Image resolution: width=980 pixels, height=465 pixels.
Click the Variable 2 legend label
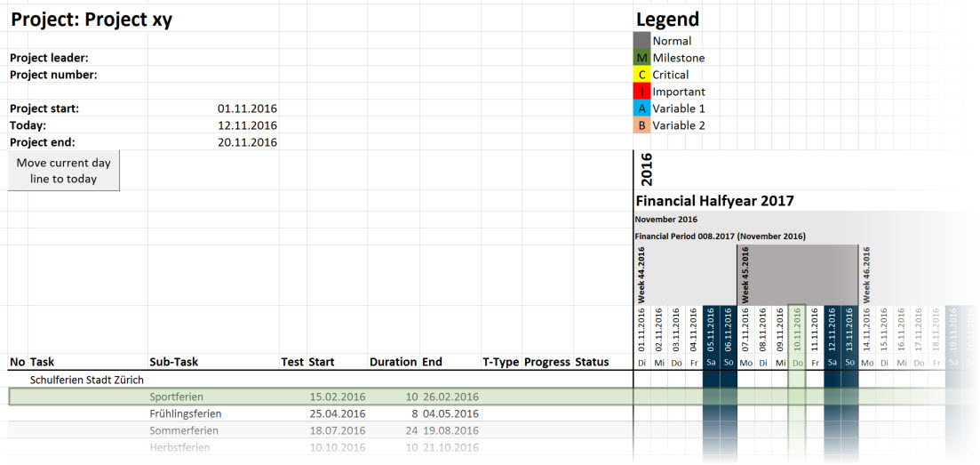[679, 125]
